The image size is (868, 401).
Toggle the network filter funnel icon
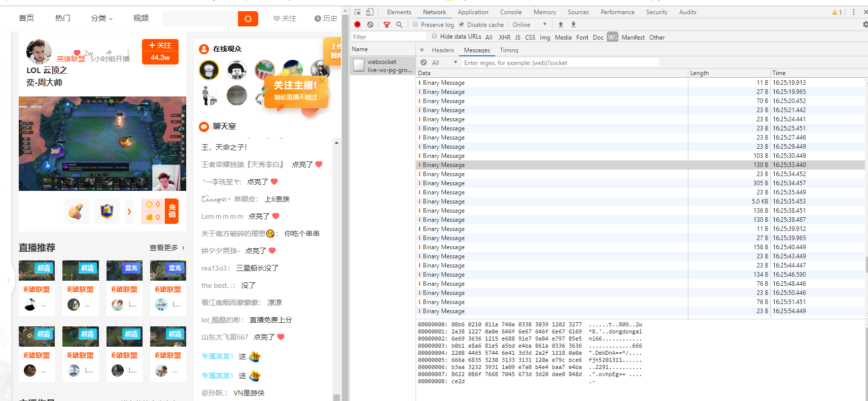tap(387, 24)
